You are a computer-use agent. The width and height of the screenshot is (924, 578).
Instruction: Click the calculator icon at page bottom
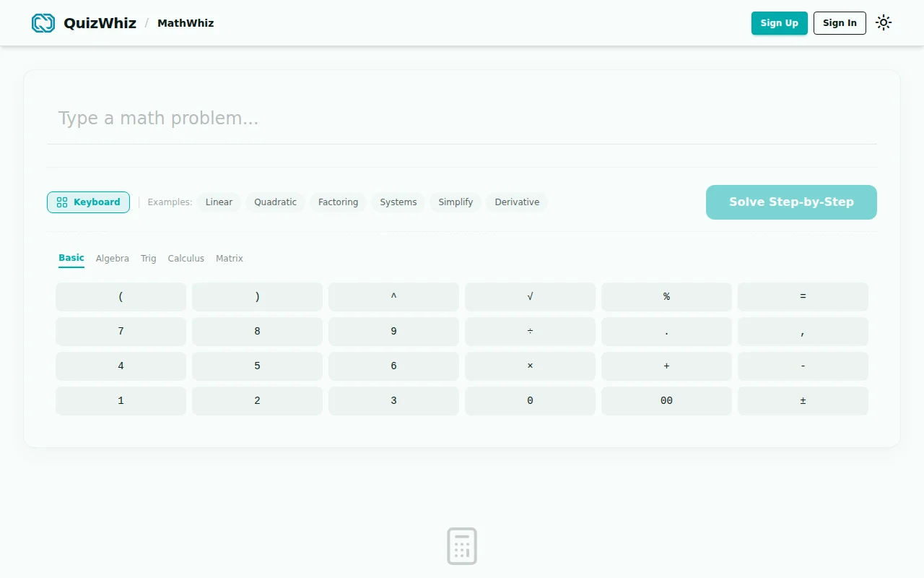coord(462,546)
